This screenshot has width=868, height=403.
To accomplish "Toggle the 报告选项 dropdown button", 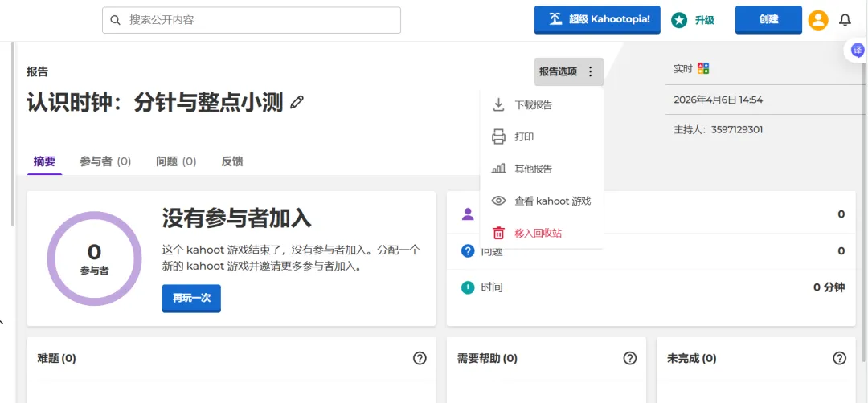I will (568, 72).
